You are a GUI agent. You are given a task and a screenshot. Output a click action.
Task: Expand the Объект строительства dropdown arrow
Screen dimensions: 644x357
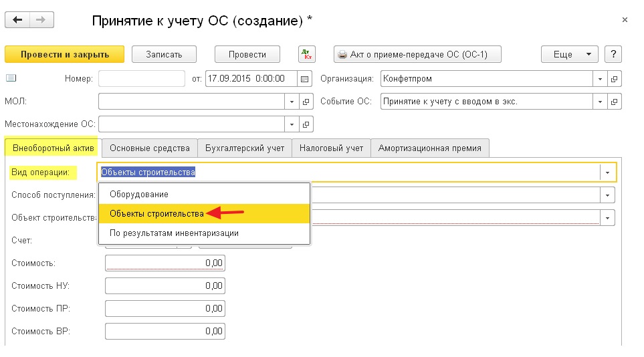pos(607,218)
